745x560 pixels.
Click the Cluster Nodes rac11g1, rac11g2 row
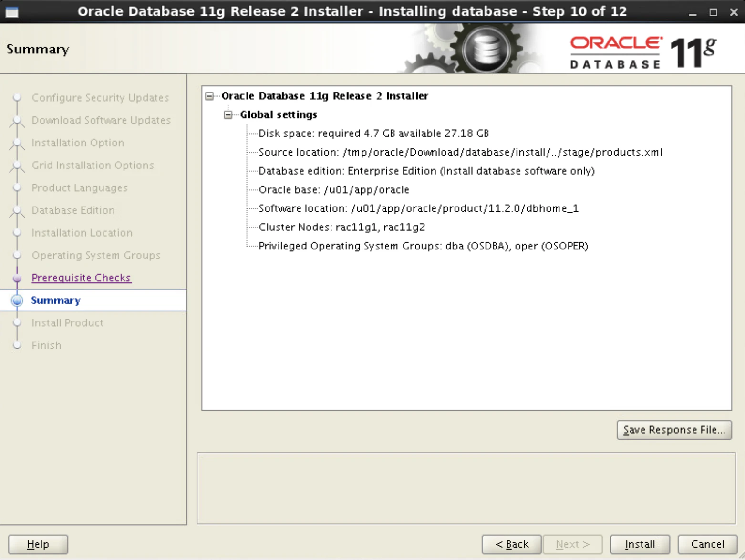tap(341, 227)
